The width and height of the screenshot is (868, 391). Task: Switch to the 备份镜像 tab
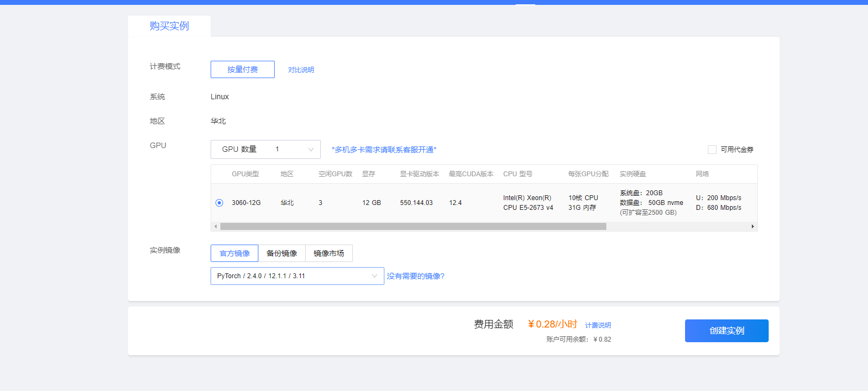point(282,253)
